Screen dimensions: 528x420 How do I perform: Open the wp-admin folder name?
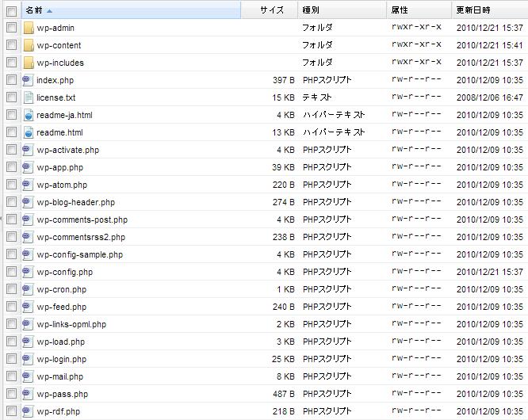point(55,28)
